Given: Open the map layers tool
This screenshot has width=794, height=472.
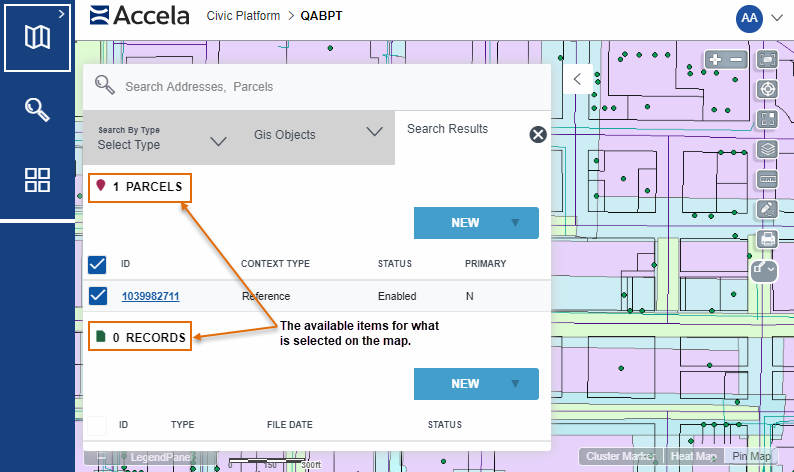Looking at the screenshot, I should [767, 149].
